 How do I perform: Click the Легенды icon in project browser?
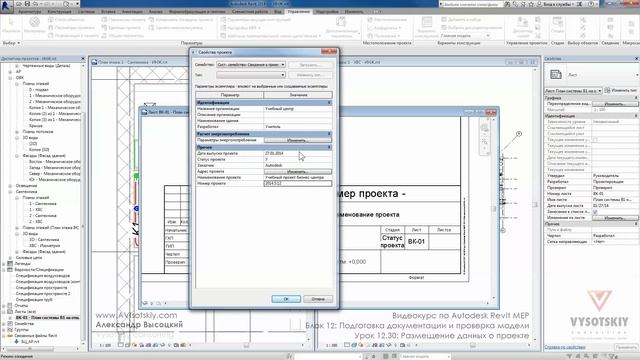[10, 264]
